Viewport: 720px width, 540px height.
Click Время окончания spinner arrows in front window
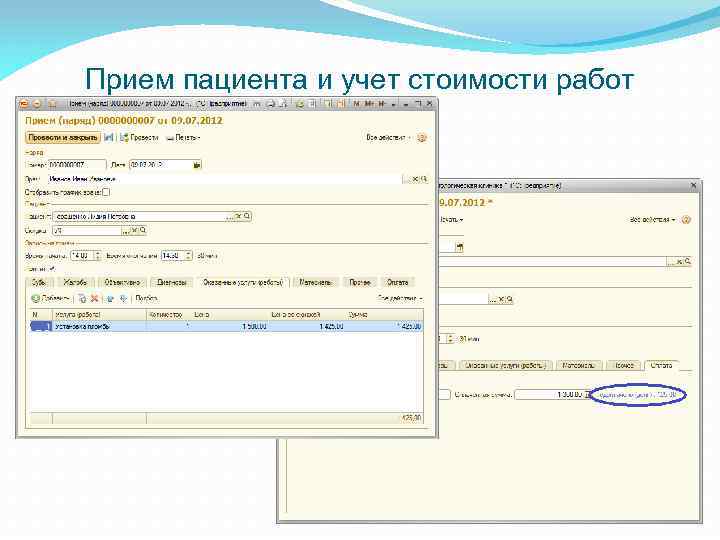click(x=188, y=256)
